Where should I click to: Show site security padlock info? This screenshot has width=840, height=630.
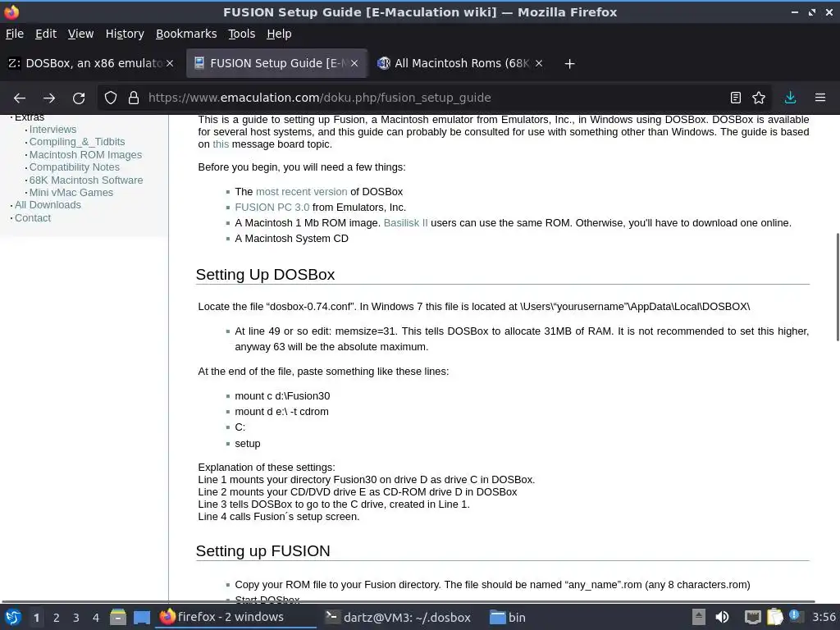(134, 98)
